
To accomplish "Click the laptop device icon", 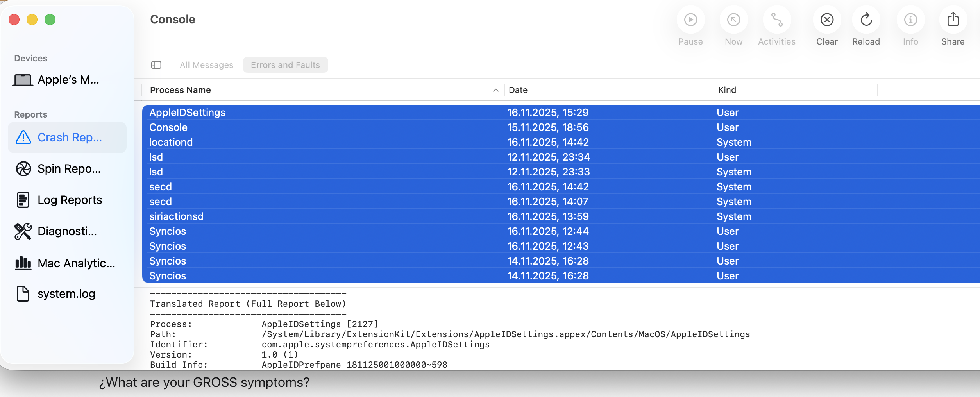I will [23, 80].
